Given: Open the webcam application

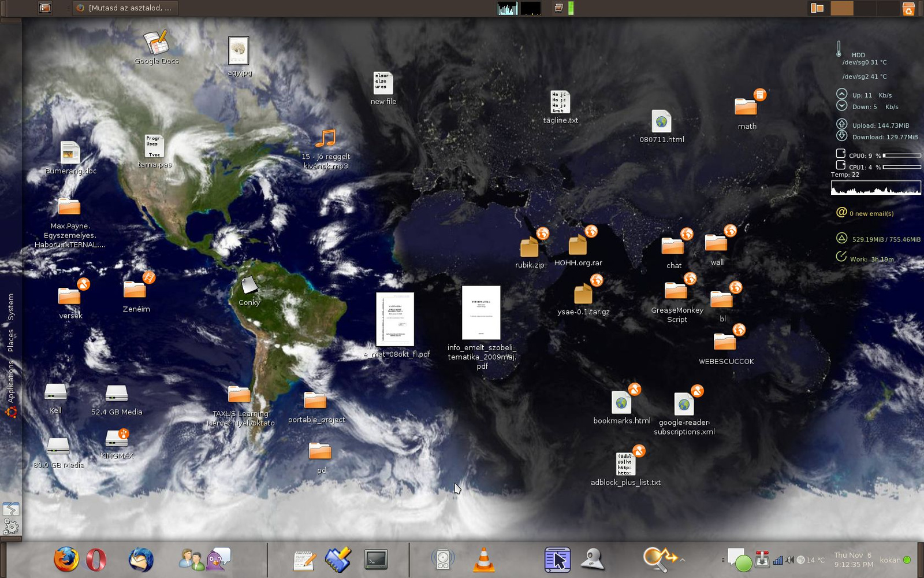Looking at the screenshot, I should (x=593, y=560).
